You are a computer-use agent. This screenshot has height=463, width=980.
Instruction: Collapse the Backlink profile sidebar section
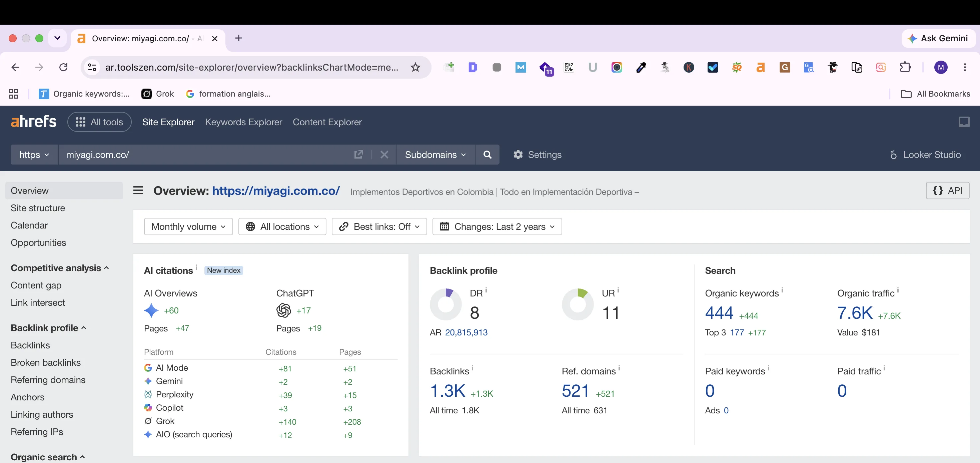click(48, 328)
